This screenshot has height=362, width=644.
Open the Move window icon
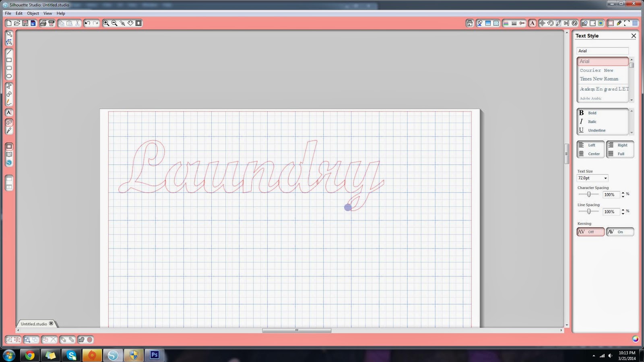tap(542, 23)
